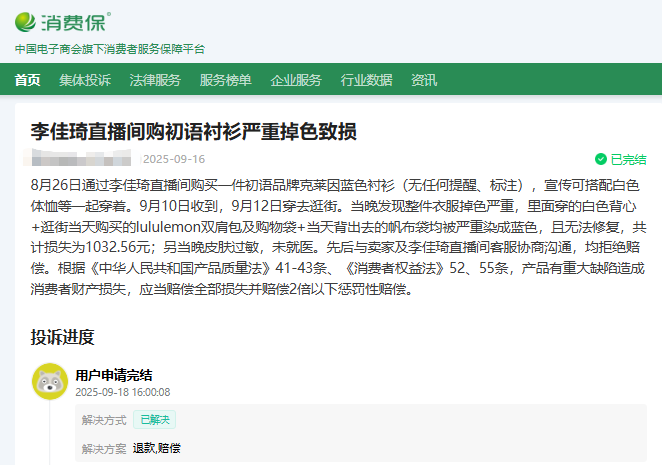Navigate to 企业服务
Viewport: 662px width, 465px height.
(296, 80)
